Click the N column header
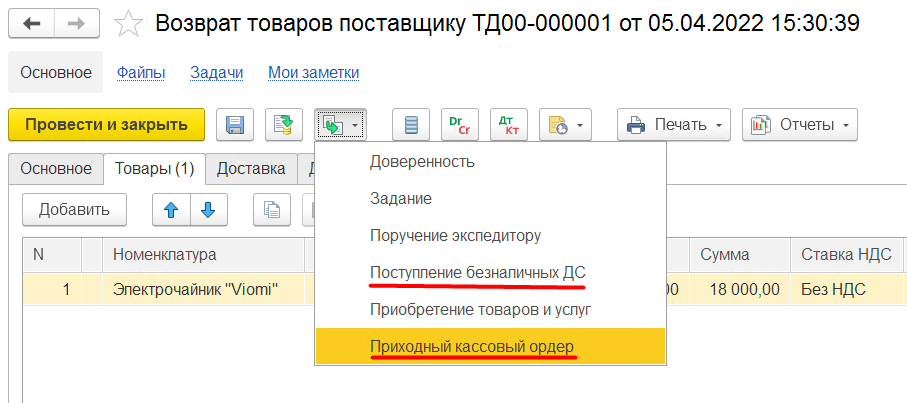The image size is (907, 403). pyautogui.click(x=53, y=254)
